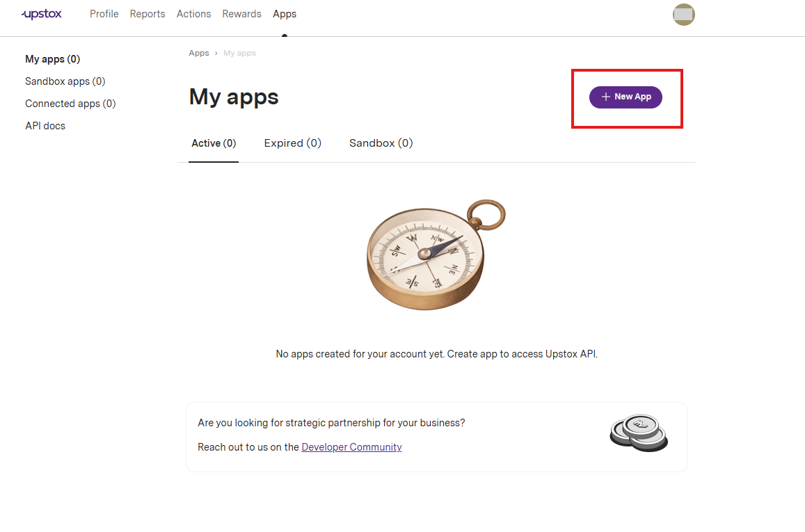Image resolution: width=805 pixels, height=532 pixels.
Task: Click the coins illustration in partnership card
Action: click(x=639, y=433)
